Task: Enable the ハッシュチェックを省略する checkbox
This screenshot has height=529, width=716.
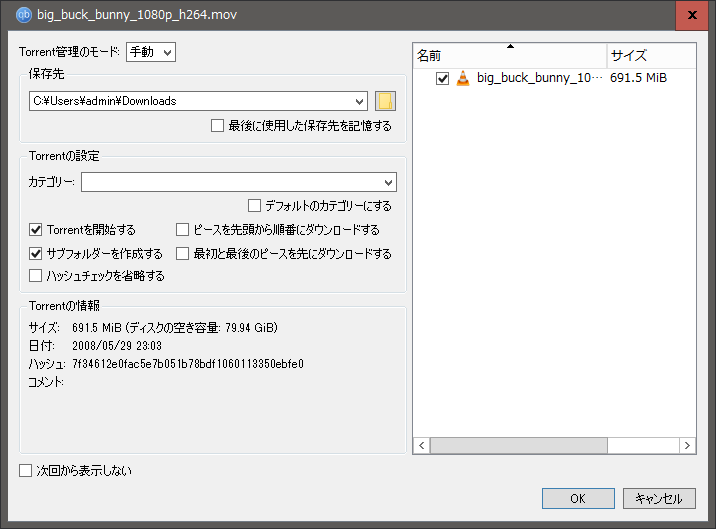Action: click(x=37, y=276)
